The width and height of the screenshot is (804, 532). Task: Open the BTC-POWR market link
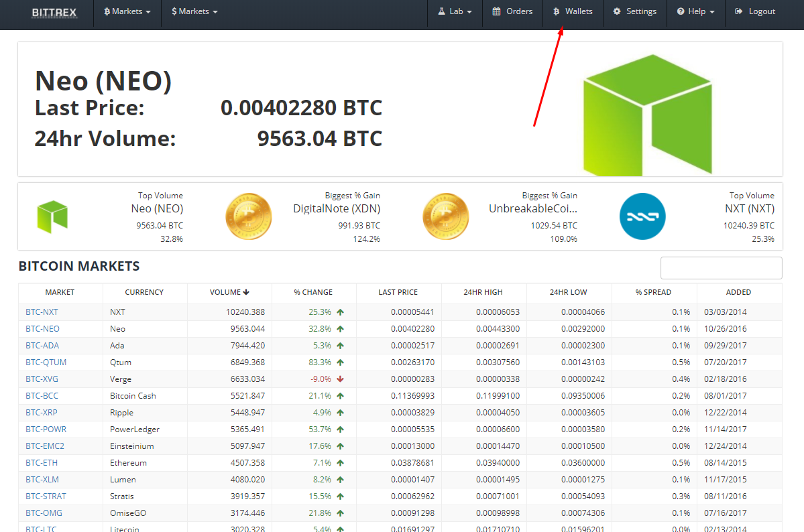pyautogui.click(x=46, y=429)
